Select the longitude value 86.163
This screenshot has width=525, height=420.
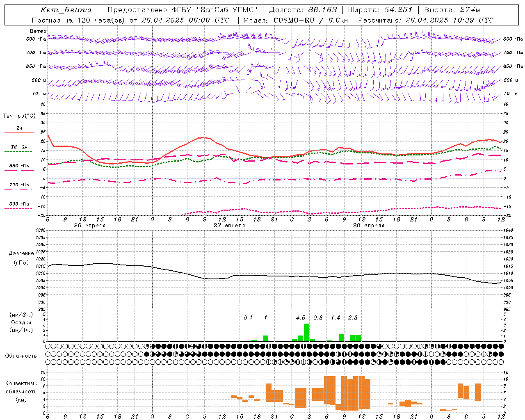click(x=322, y=10)
